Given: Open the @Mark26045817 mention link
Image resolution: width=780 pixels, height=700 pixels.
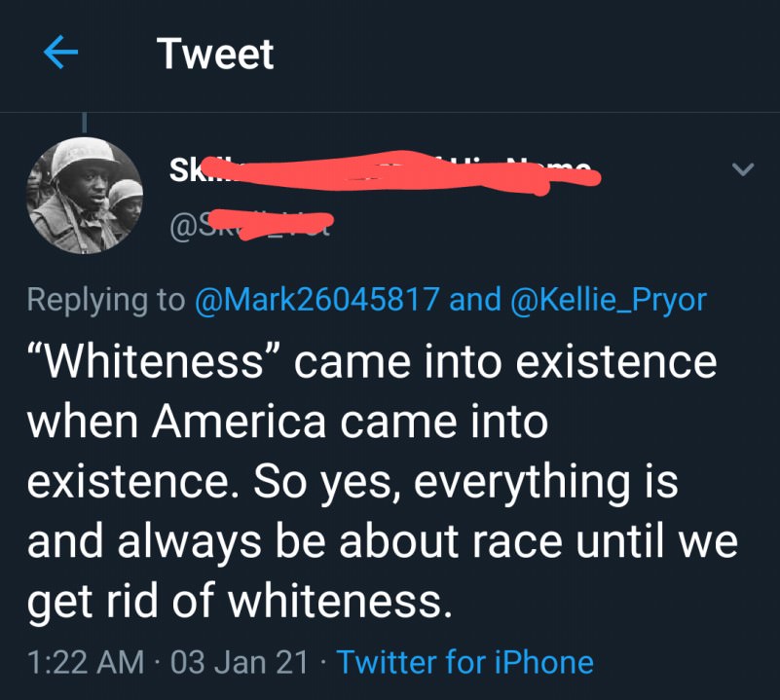Looking at the screenshot, I should click(x=316, y=300).
